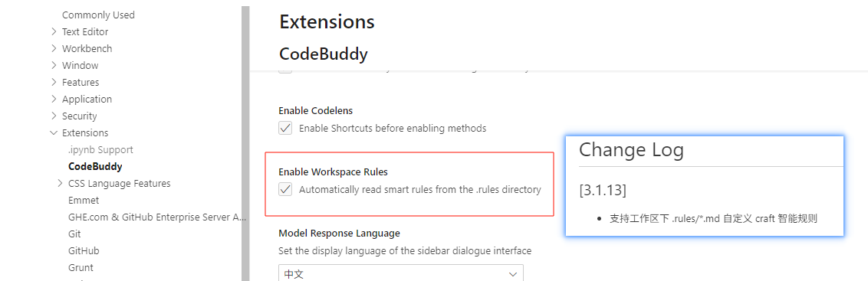The height and width of the screenshot is (281, 868).
Task: Open the Git extension settings
Action: (x=74, y=234)
